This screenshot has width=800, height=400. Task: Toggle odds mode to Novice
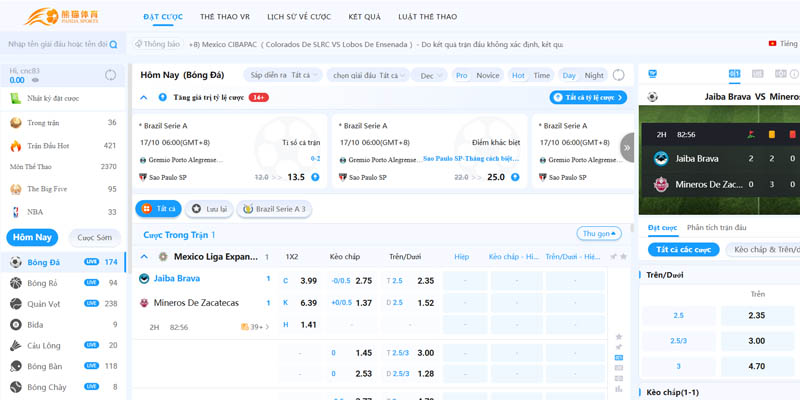pyautogui.click(x=488, y=75)
